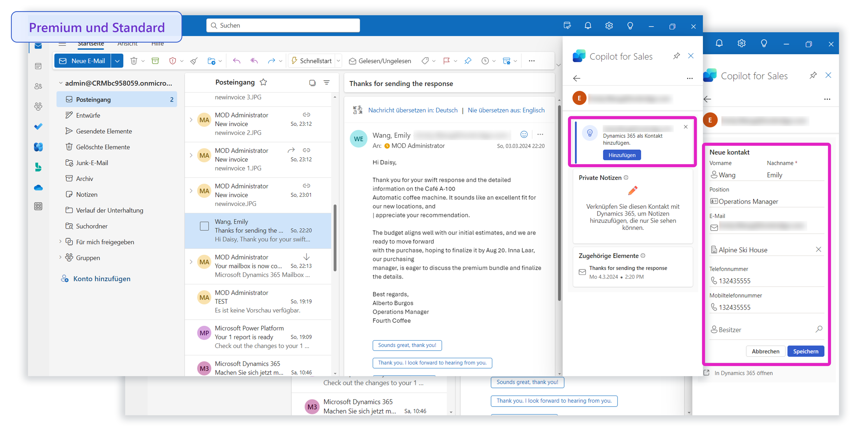Click the archive icon in toolbar
This screenshot has width=868, height=438.
tap(155, 61)
